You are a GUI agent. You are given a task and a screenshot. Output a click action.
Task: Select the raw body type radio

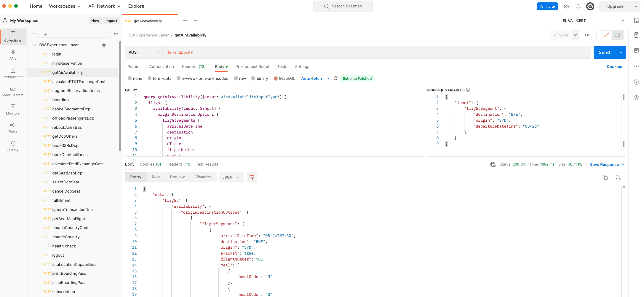click(x=236, y=78)
